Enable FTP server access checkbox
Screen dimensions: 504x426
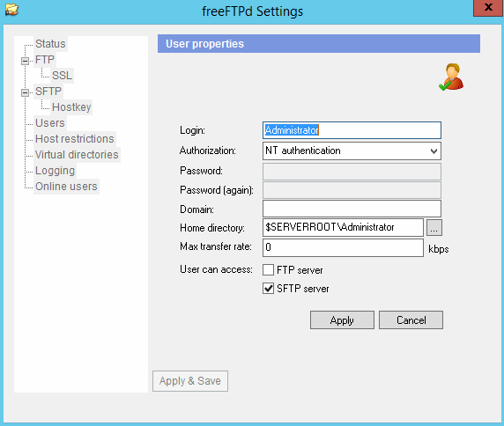(268, 270)
